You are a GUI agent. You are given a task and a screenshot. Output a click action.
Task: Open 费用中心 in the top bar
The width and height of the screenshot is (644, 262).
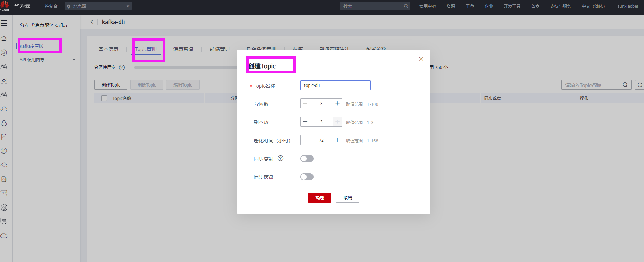pos(428,6)
